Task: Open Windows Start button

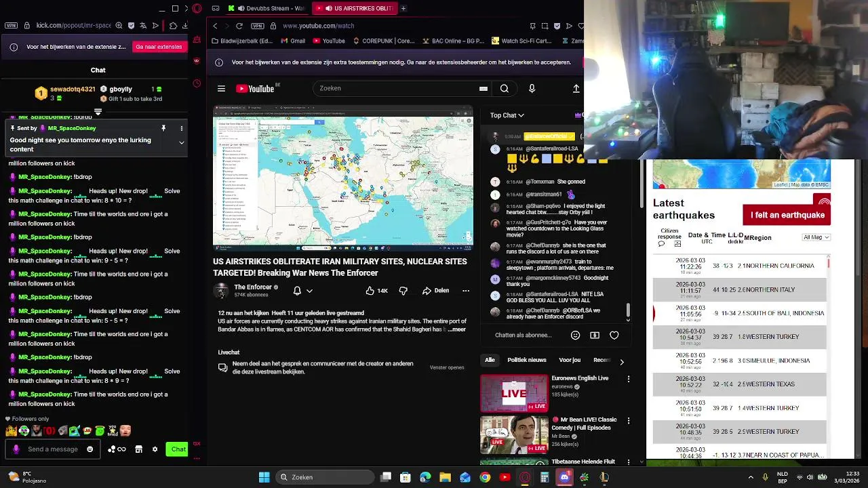Action: [x=264, y=477]
